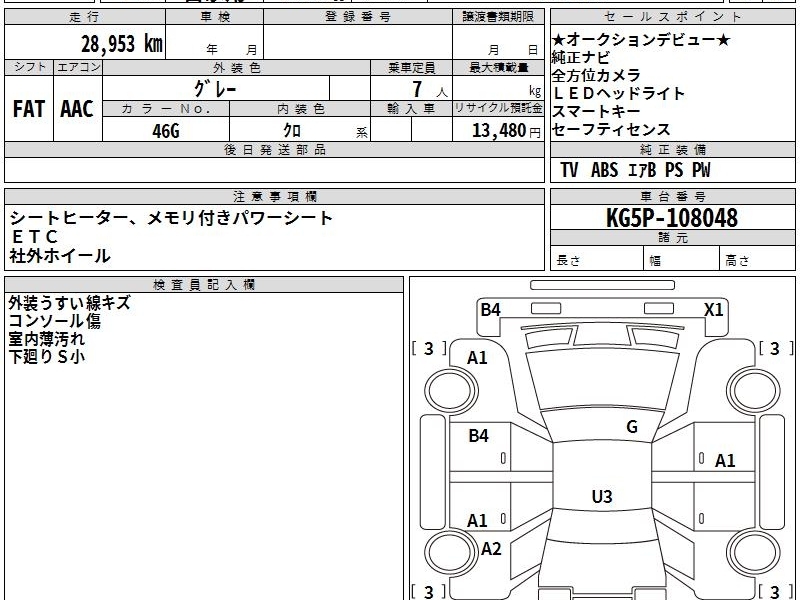Click the 最大積載量 label
The image size is (800, 600).
(498, 67)
